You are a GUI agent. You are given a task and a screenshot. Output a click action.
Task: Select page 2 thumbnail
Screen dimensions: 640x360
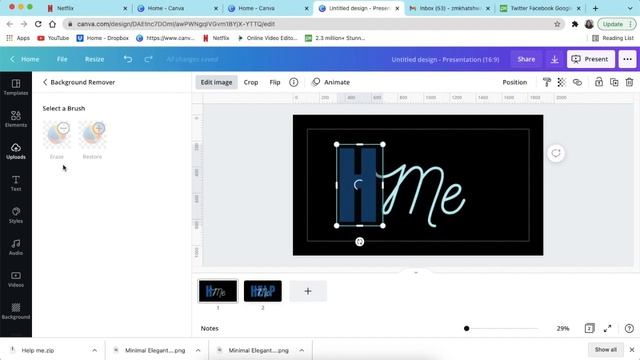coord(263,291)
